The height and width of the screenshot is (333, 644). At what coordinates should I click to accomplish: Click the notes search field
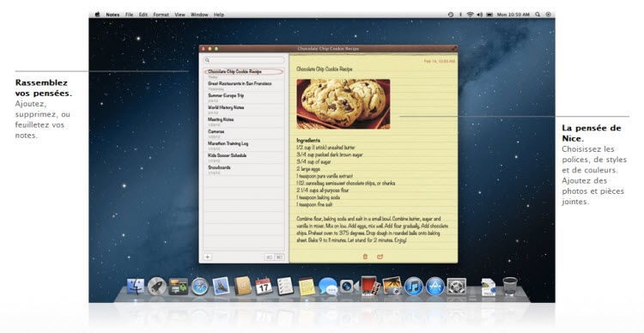(244, 60)
